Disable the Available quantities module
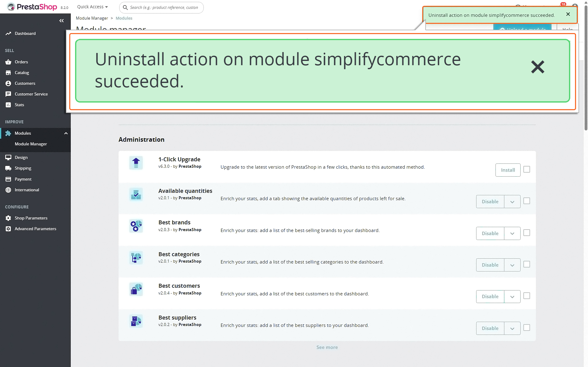Image resolution: width=588 pixels, height=367 pixels. coord(490,202)
